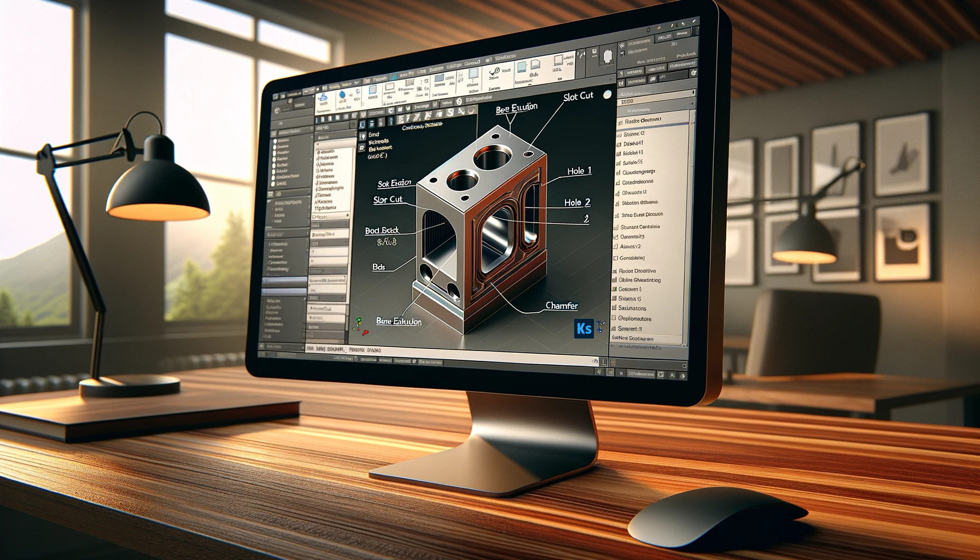The height and width of the screenshot is (560, 980).
Task: Open the Aon Rly ribbon tab
Action: tap(406, 74)
